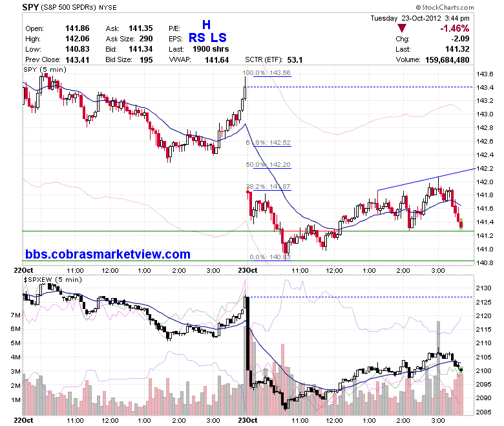Select the Bid price 141.34

point(141,49)
